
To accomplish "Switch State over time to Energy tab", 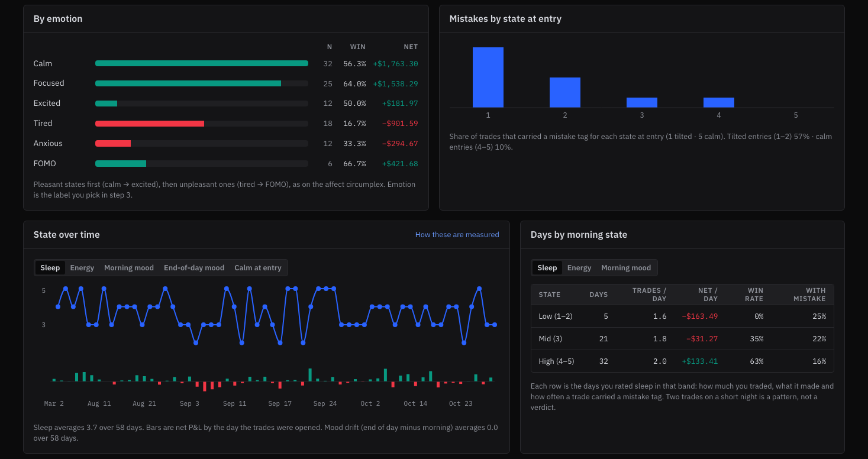I will (82, 268).
